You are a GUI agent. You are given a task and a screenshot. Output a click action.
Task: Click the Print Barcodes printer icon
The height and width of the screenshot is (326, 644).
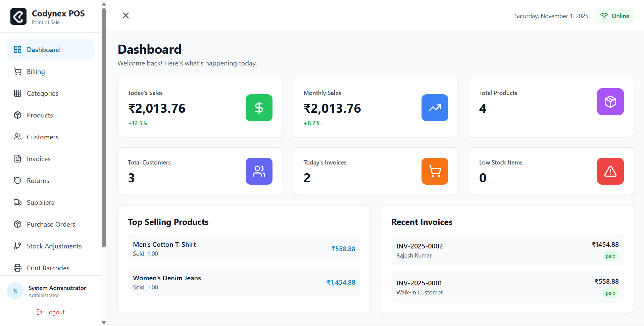point(18,268)
